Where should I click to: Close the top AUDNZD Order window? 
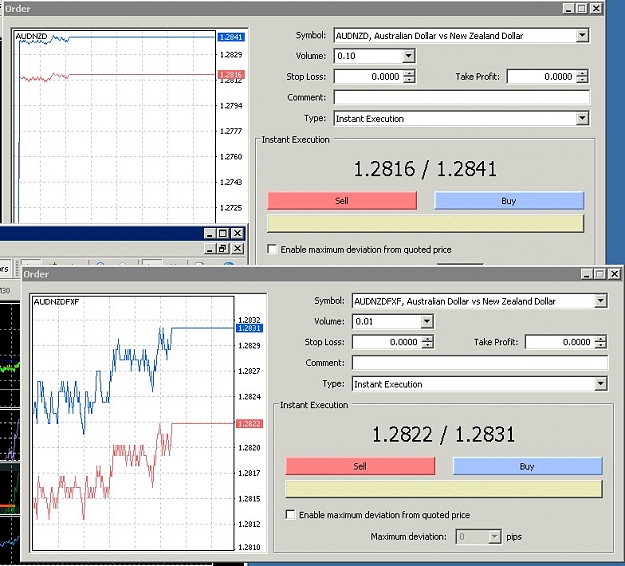pos(596,8)
